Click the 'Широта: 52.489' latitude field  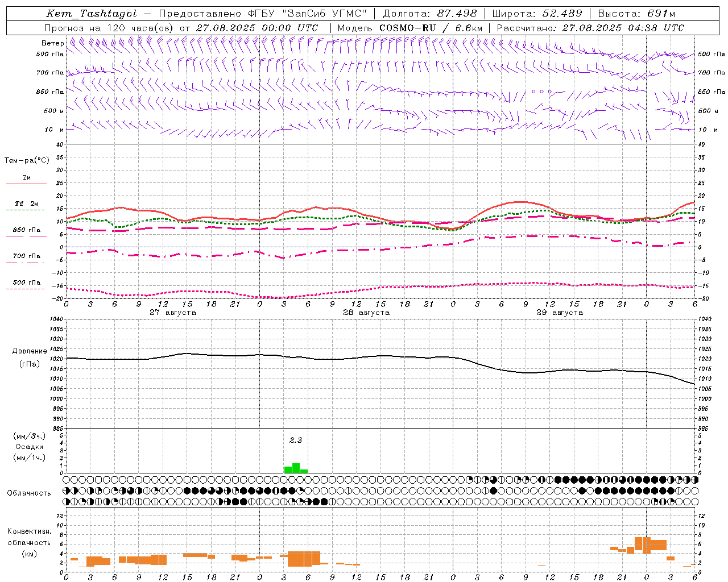point(537,14)
